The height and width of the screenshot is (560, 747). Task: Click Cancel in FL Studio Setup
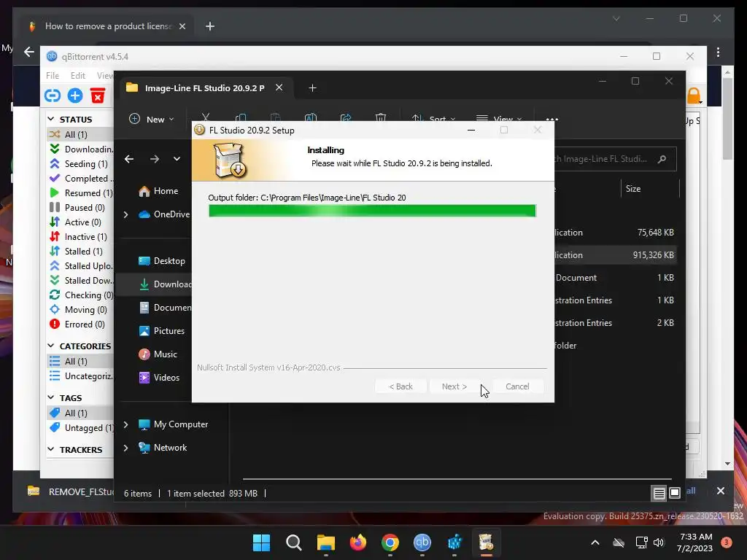coord(517,386)
